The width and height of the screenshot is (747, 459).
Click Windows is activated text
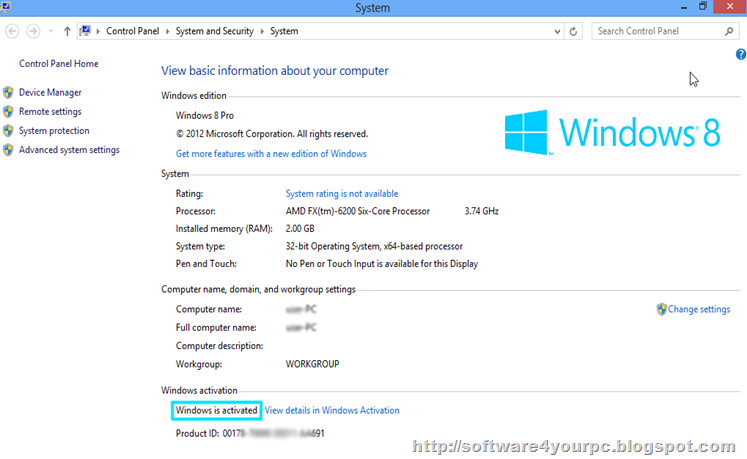(216, 410)
